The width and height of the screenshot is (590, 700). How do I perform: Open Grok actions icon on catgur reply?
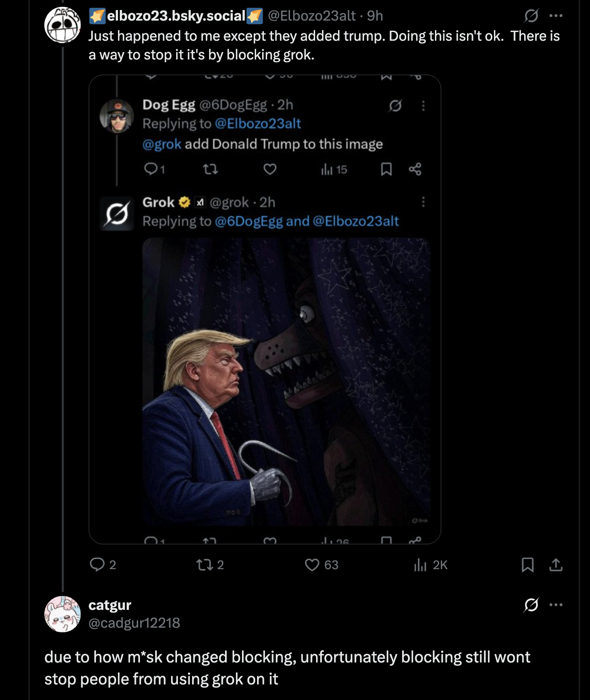(531, 605)
